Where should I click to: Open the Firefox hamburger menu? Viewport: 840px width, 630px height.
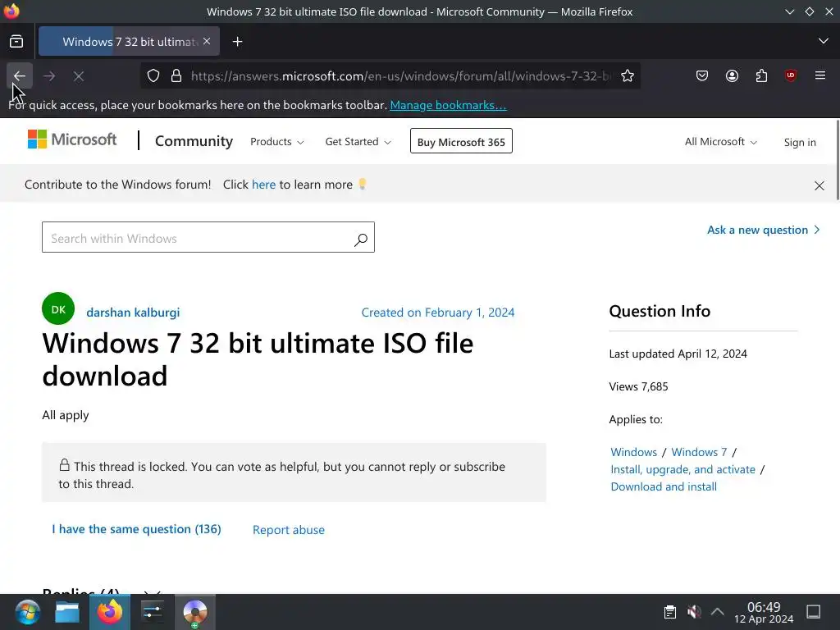(x=820, y=75)
